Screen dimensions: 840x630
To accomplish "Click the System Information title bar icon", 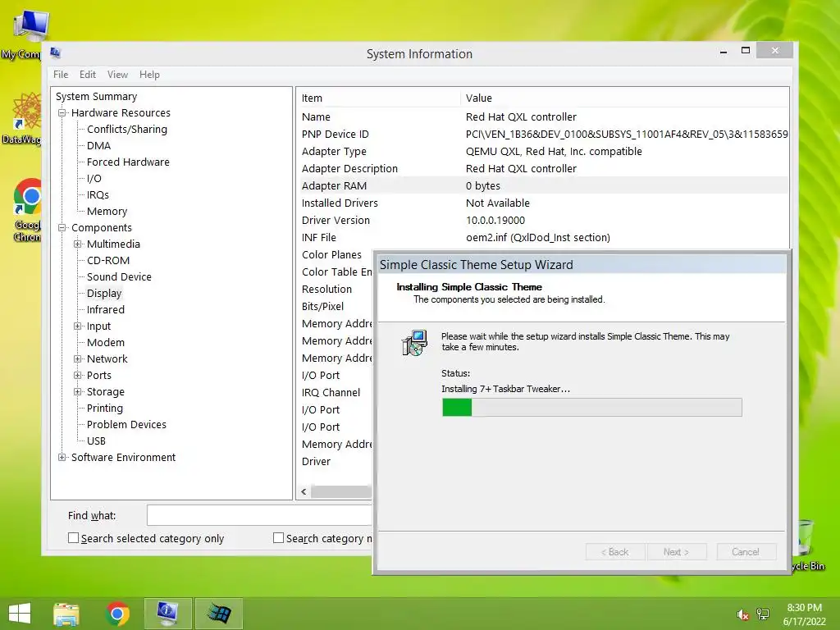I will coord(55,52).
